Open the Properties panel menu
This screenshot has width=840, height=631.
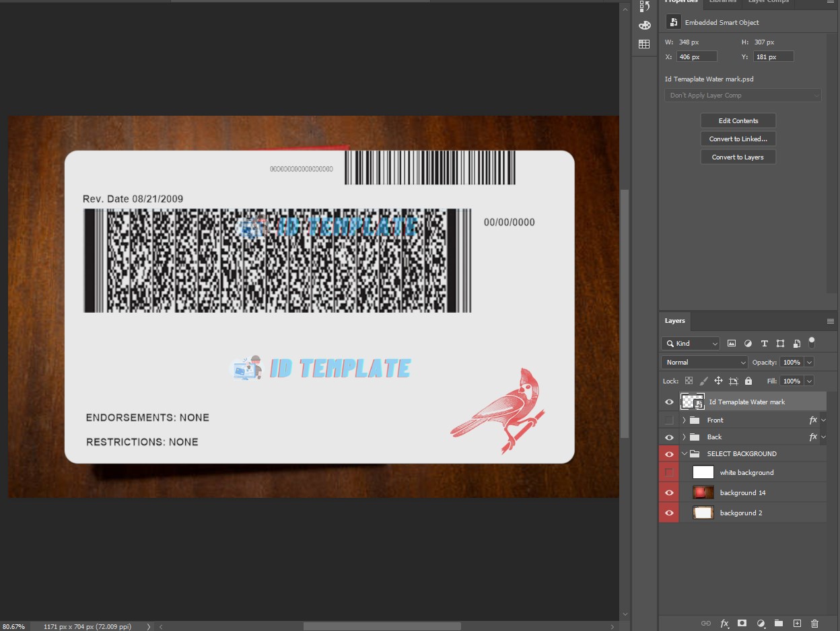coord(831,2)
